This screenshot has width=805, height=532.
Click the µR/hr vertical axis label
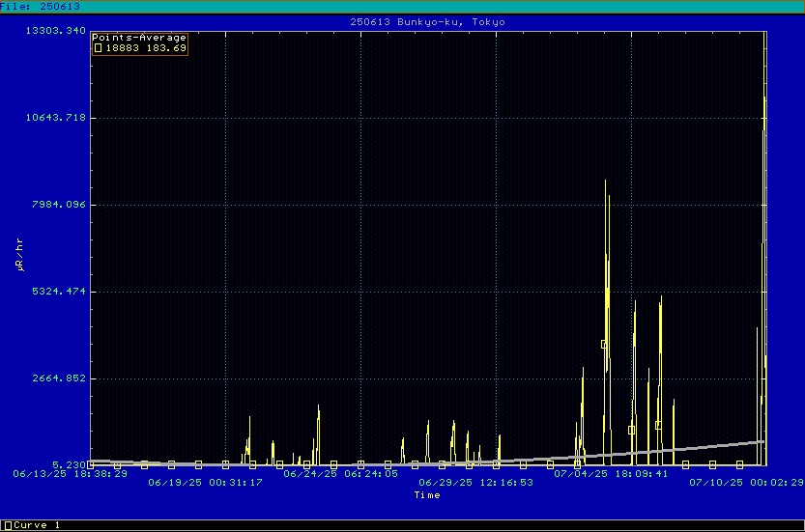(x=19, y=252)
